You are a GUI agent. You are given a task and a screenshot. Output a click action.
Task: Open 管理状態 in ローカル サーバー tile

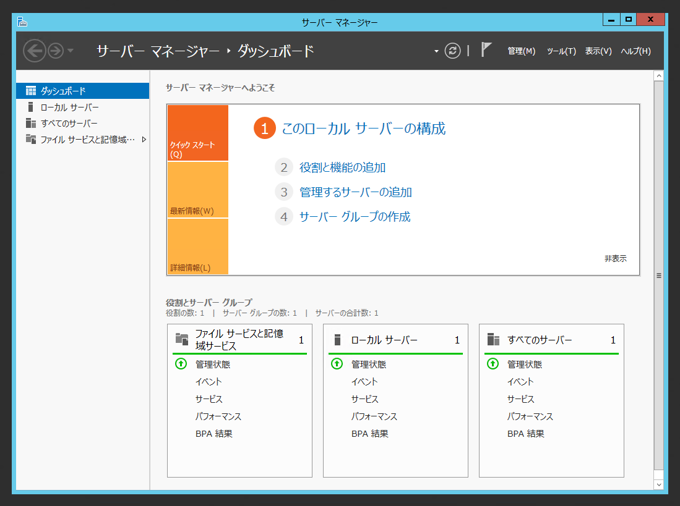pyautogui.click(x=369, y=364)
